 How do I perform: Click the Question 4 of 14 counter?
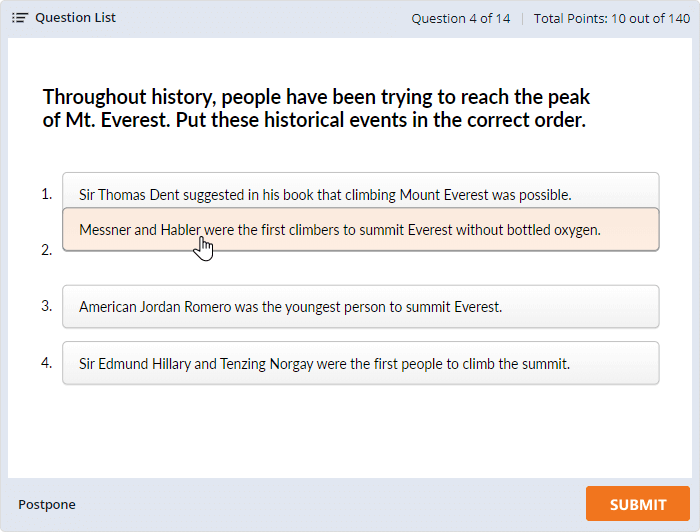click(x=461, y=18)
